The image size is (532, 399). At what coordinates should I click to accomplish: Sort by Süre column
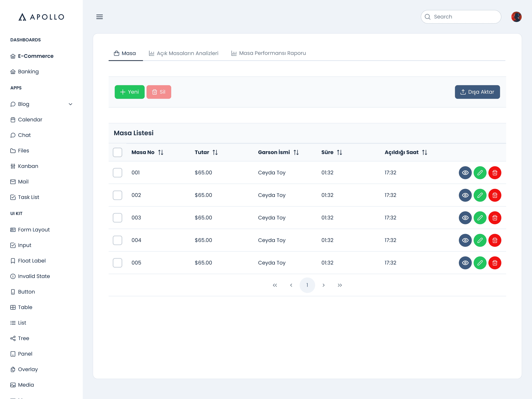(x=340, y=152)
